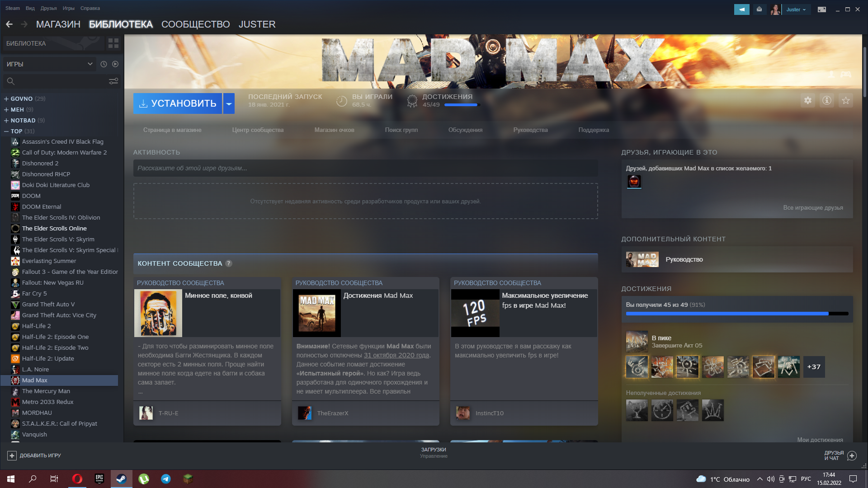The height and width of the screenshot is (488, 868).
Task: Open Магазин очков link
Action: click(335, 130)
